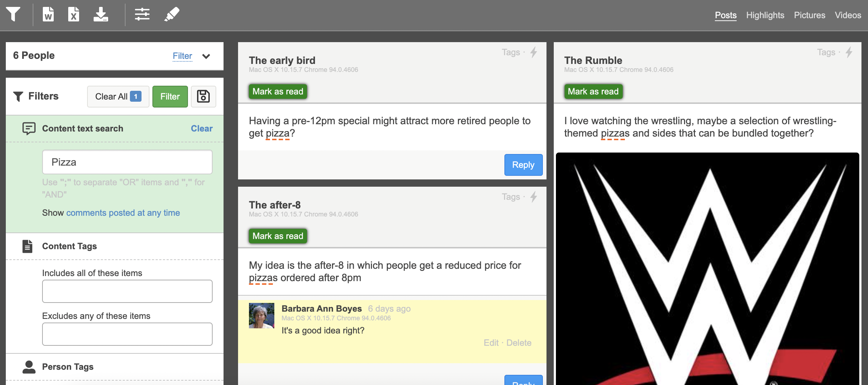868x385 pixels.
Task: Save the current filter with disk icon
Action: pyautogui.click(x=203, y=97)
